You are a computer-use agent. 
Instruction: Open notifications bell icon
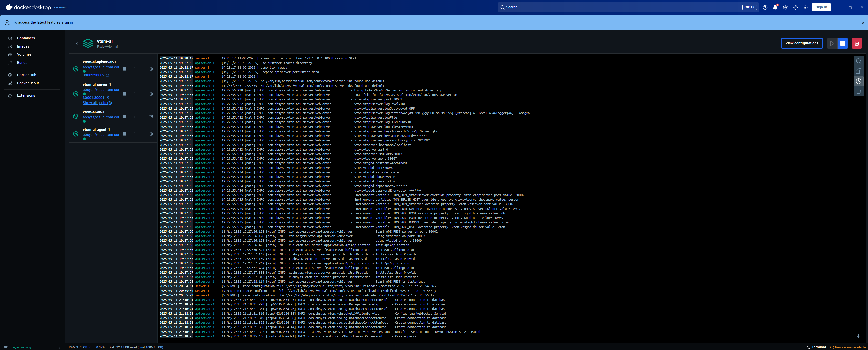[775, 7]
